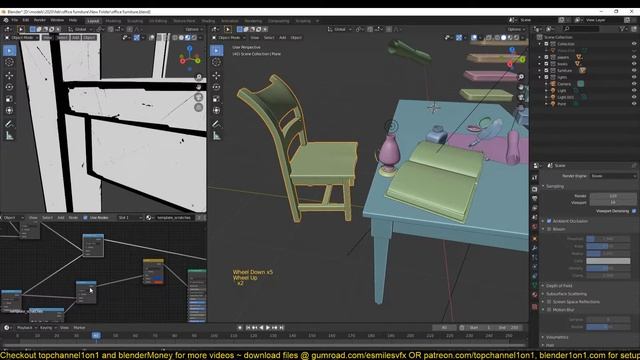
Task: Collapse the lights collection in outliner
Action: 540,77
